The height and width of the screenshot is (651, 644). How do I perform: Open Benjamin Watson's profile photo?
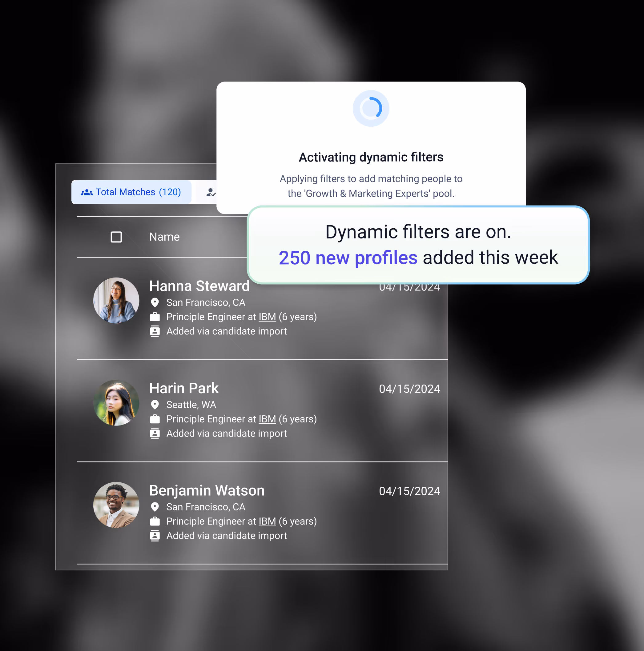pyautogui.click(x=116, y=505)
